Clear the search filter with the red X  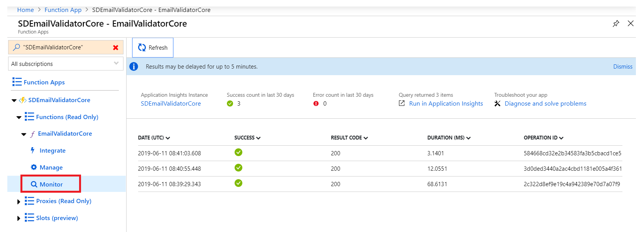(115, 47)
